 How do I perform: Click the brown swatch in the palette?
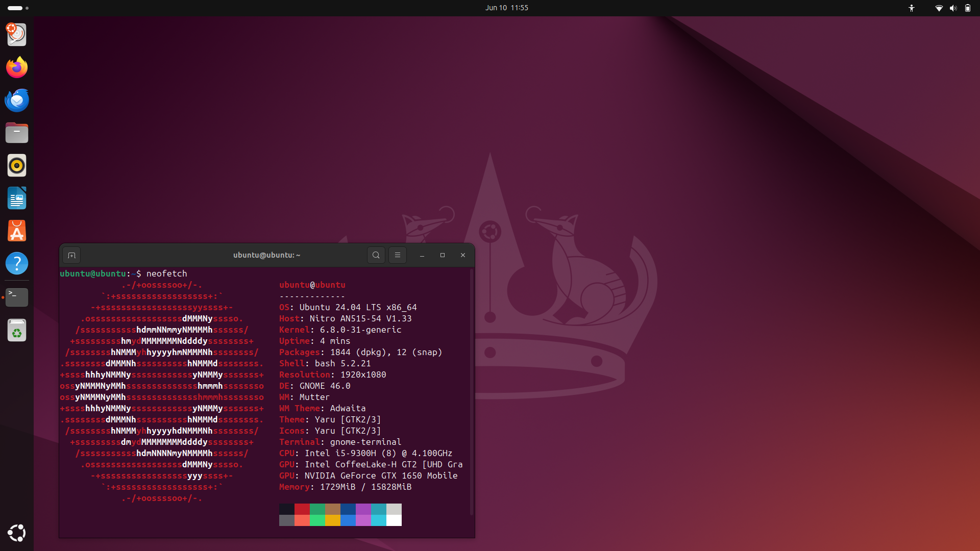tap(333, 509)
